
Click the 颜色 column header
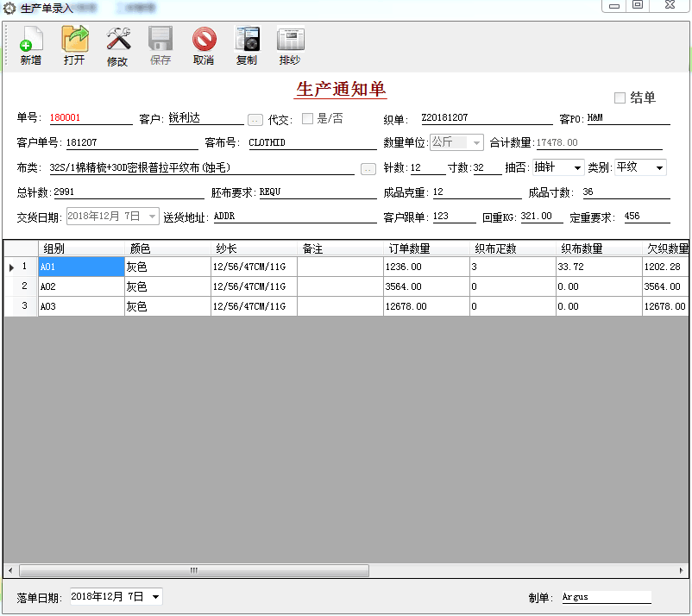click(167, 248)
